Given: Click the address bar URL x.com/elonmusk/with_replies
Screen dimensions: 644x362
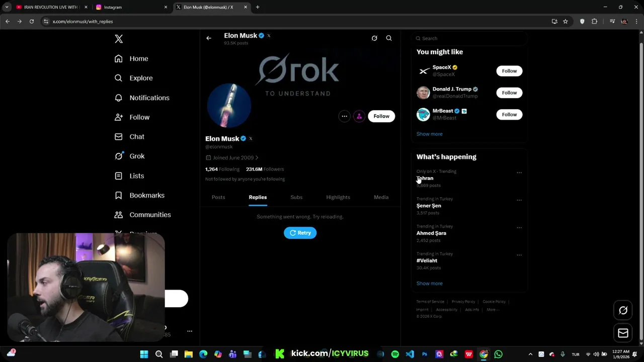Looking at the screenshot, I should click(83, 22).
